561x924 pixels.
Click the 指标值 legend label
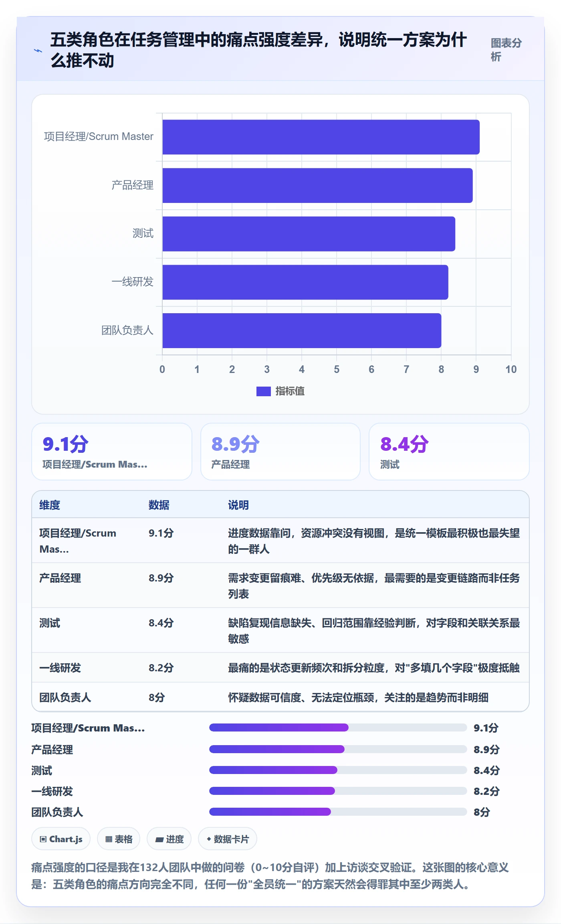coord(290,391)
